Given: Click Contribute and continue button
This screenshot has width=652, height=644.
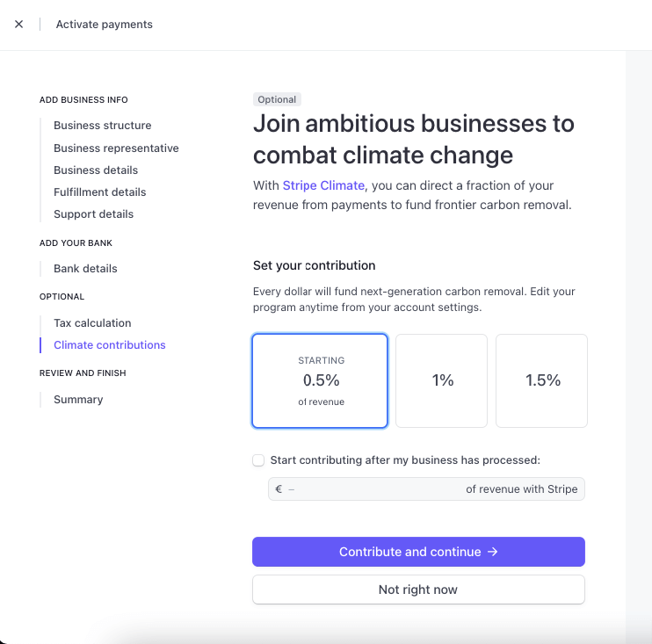Looking at the screenshot, I should pos(409,552).
